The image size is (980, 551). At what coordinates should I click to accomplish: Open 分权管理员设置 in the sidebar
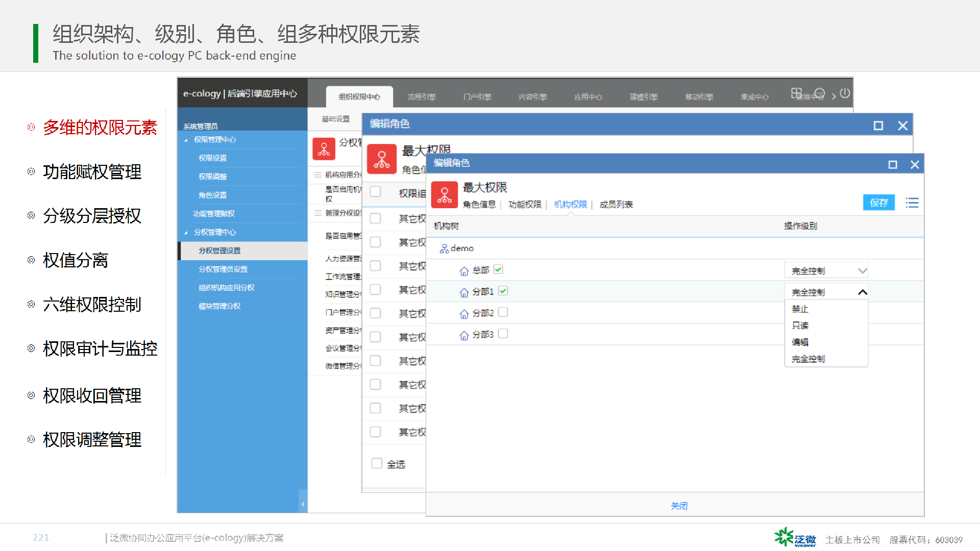pyautogui.click(x=223, y=269)
